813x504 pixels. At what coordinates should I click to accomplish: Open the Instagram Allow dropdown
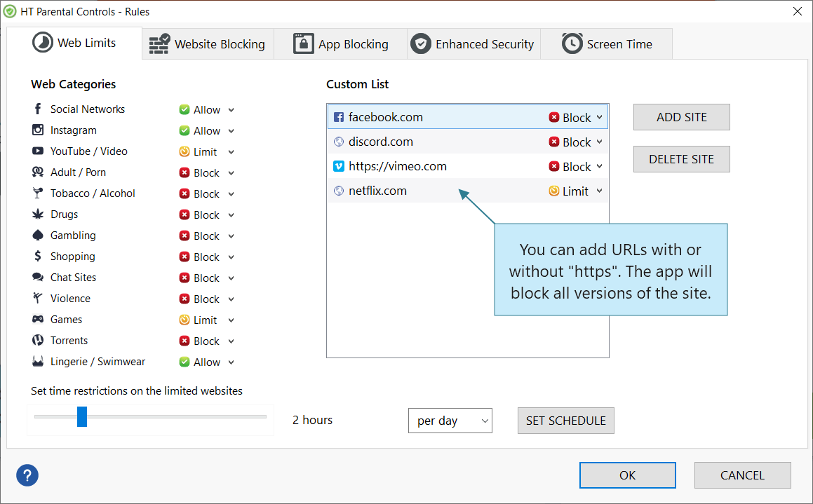click(231, 131)
